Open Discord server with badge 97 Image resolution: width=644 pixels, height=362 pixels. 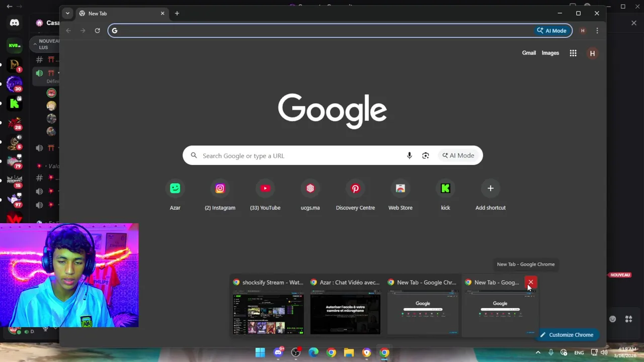[x=15, y=200]
